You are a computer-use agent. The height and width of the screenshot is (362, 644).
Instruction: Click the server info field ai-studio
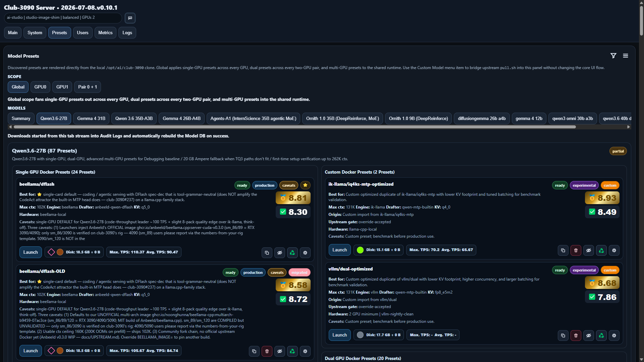(x=63, y=18)
